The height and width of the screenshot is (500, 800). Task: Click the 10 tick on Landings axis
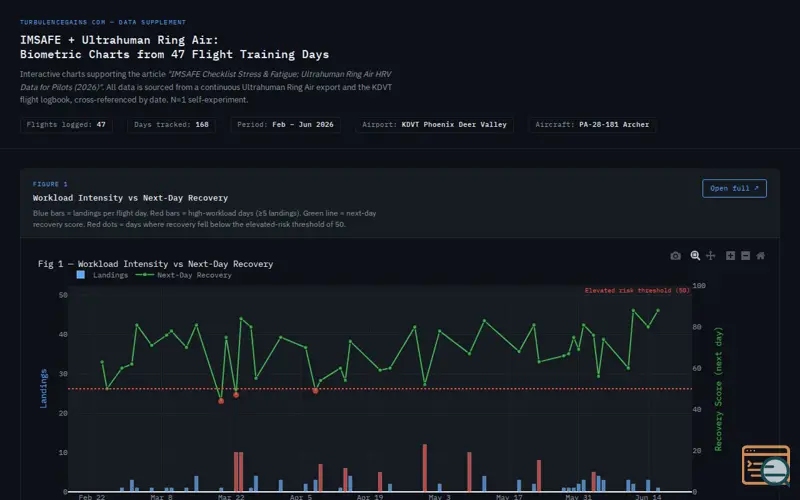[x=63, y=452]
